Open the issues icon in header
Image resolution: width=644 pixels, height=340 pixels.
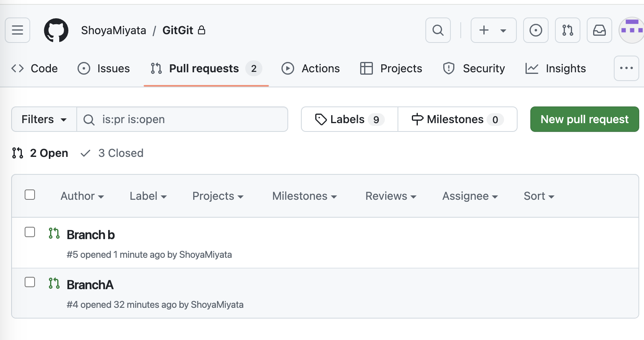point(535,30)
